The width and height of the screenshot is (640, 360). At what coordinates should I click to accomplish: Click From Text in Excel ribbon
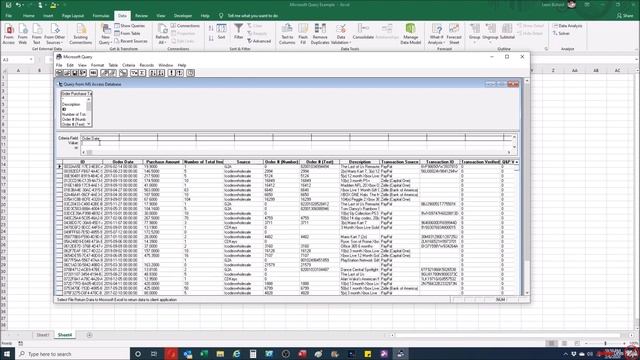[x=37, y=34]
